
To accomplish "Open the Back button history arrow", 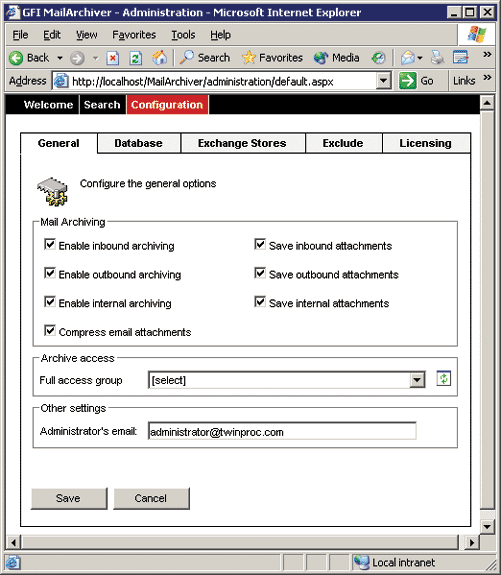I will point(60,58).
